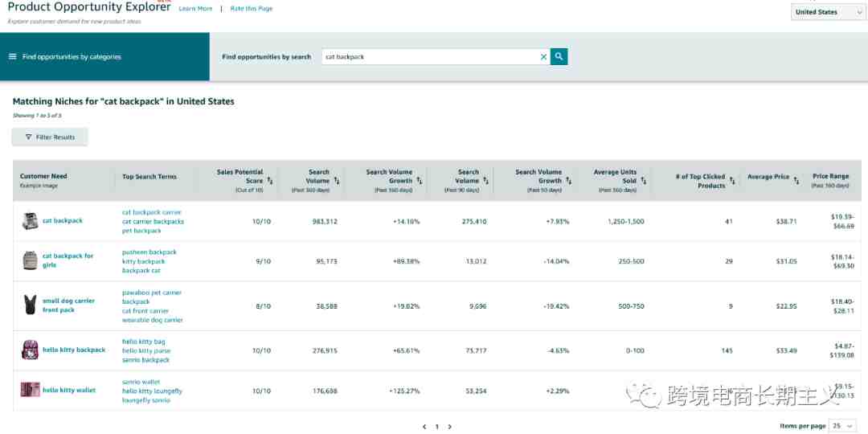Clear the search field with X icon

pos(543,56)
